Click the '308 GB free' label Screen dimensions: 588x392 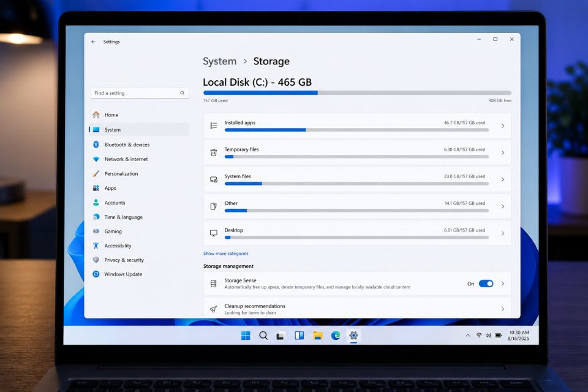(x=500, y=100)
